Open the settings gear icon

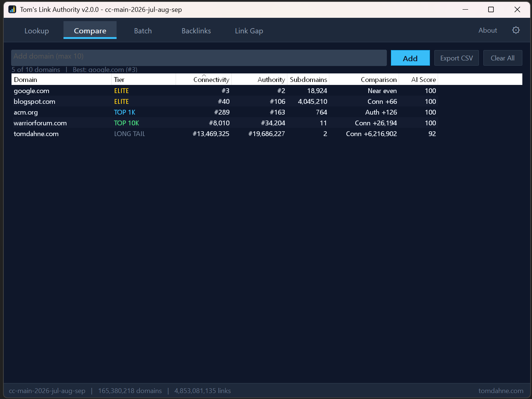coord(516,30)
